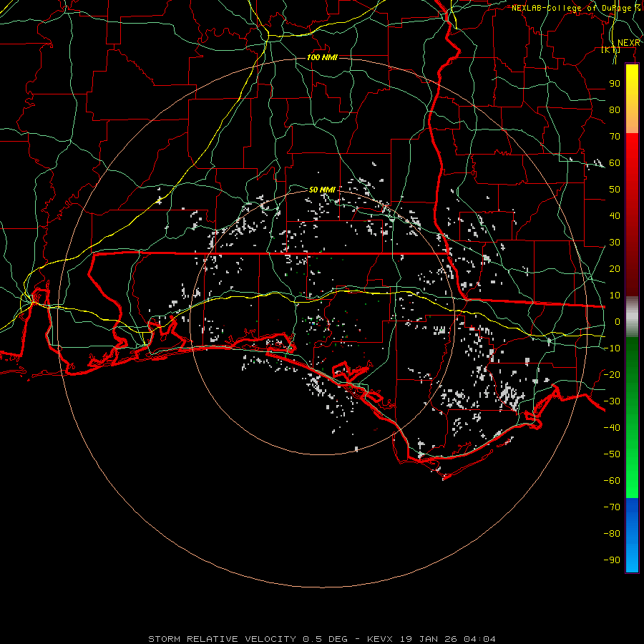Select the positive 80 scale label
Viewport: 644px width, 644px height.
pos(615,110)
